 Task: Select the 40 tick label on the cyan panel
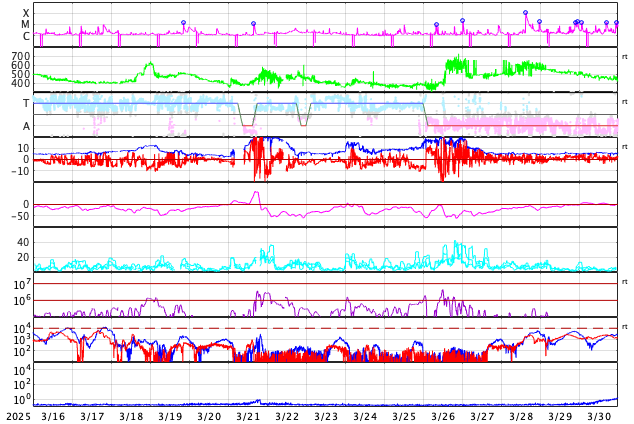pos(23,242)
